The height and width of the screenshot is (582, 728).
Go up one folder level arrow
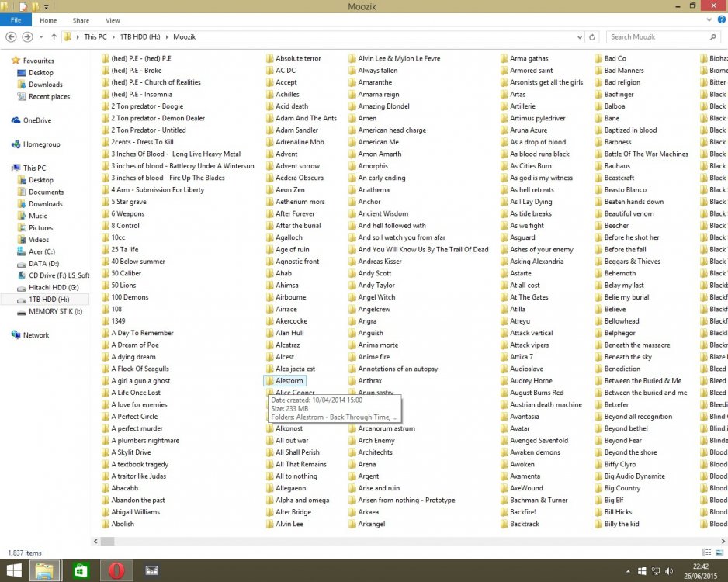[x=54, y=36]
